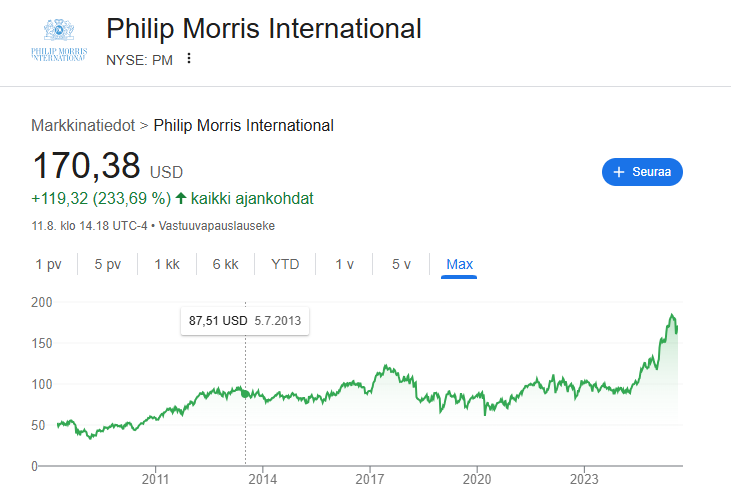Show the 1 v chart range
Image resolution: width=731 pixels, height=495 pixels.
coord(344,264)
